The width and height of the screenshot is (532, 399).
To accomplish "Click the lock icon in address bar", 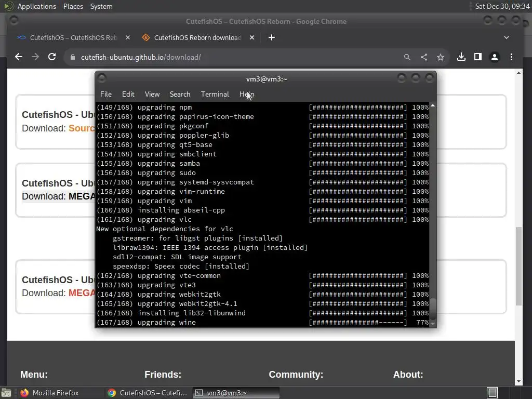I will pos(72,57).
